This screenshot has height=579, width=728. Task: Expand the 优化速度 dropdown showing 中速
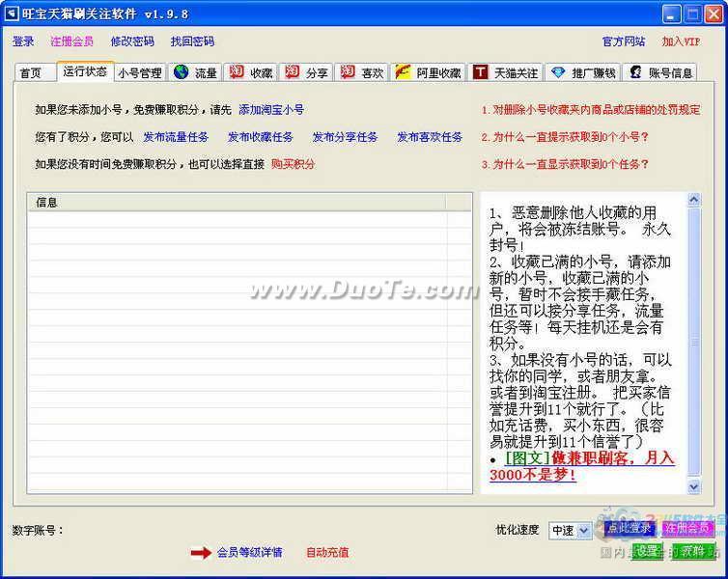584,531
